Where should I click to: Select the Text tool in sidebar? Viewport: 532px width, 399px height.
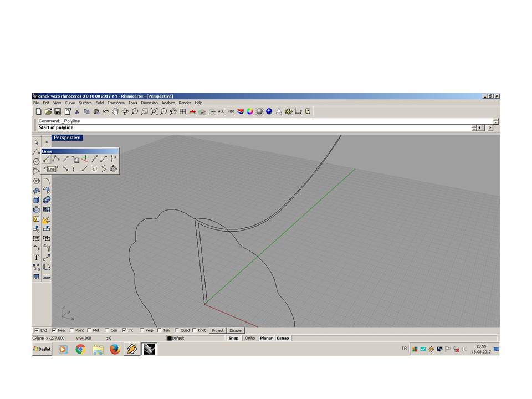pyautogui.click(x=37, y=257)
